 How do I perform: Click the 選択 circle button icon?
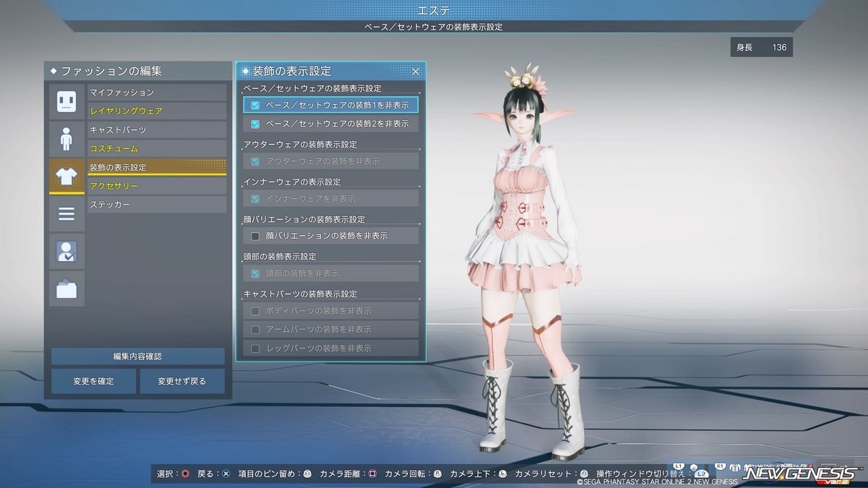point(186,474)
